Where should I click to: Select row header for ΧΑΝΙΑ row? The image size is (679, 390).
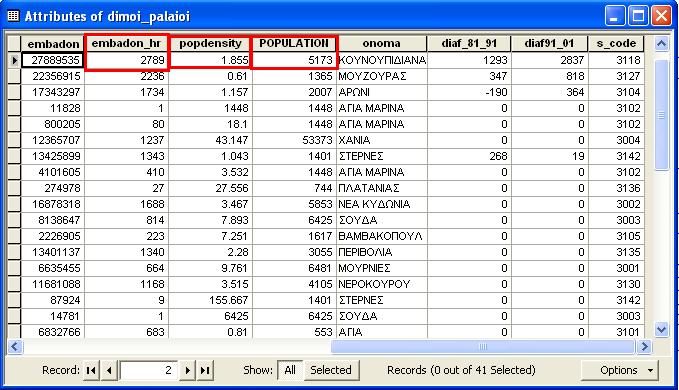pyautogui.click(x=14, y=140)
